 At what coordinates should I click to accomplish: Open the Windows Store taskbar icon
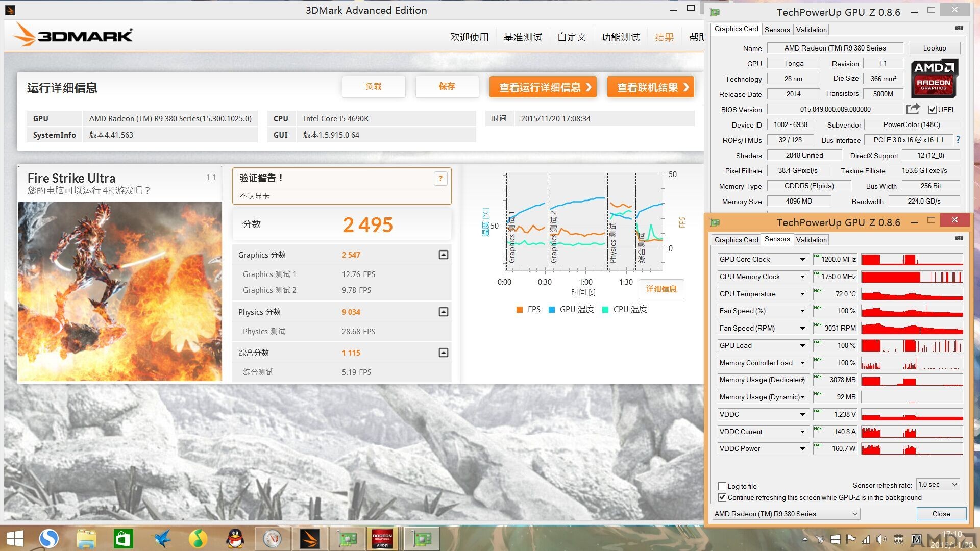pyautogui.click(x=124, y=538)
